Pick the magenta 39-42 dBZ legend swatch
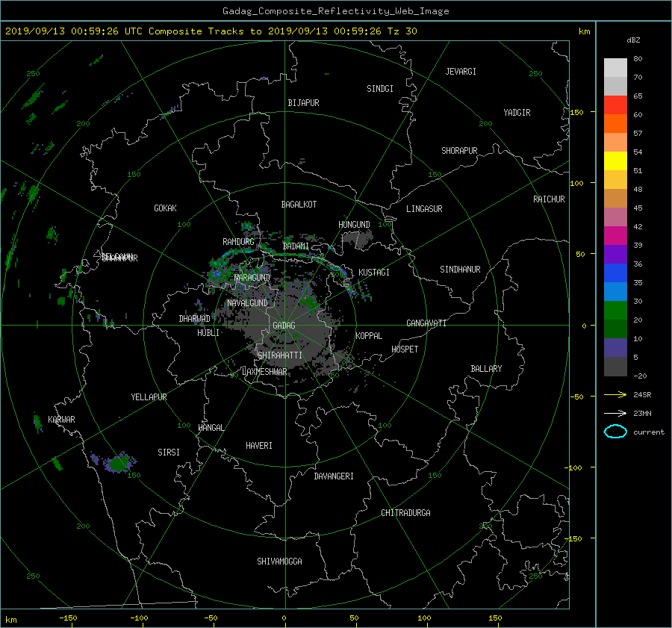Screen dimensions: 672x628 (615, 236)
